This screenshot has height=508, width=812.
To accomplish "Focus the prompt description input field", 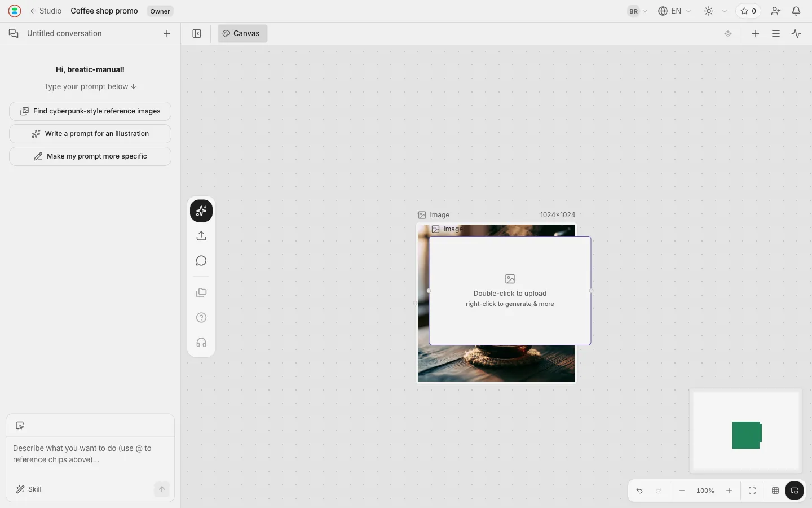I will (x=90, y=454).
